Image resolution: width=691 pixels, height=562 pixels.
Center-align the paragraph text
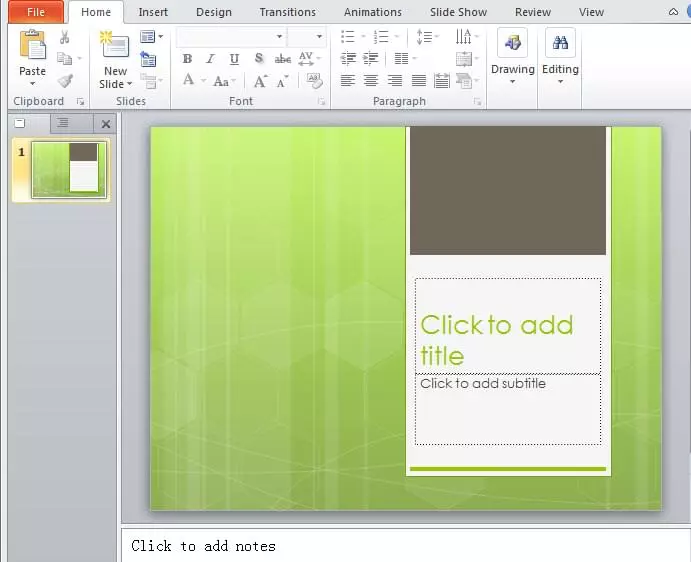point(371,81)
